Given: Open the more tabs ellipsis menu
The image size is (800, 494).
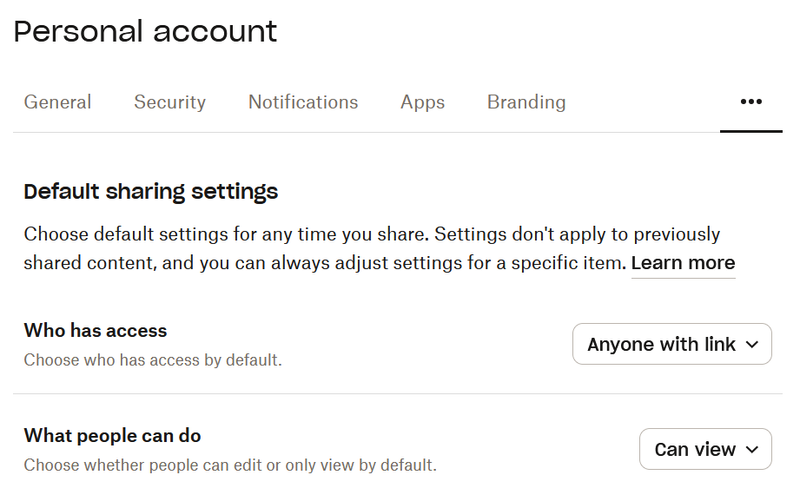Looking at the screenshot, I should tap(751, 102).
